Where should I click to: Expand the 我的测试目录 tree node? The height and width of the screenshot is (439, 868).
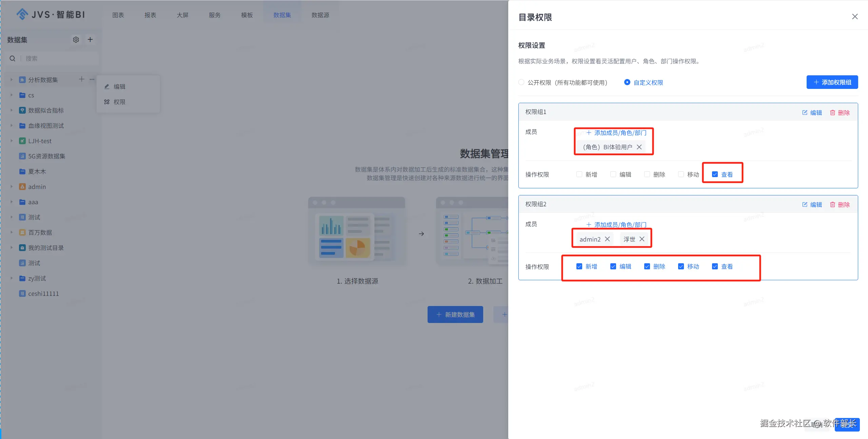coord(12,248)
